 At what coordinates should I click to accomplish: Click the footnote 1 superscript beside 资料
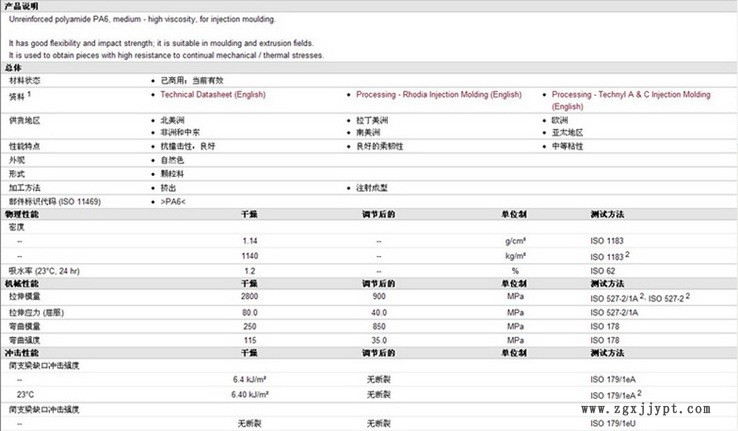pyautogui.click(x=29, y=93)
